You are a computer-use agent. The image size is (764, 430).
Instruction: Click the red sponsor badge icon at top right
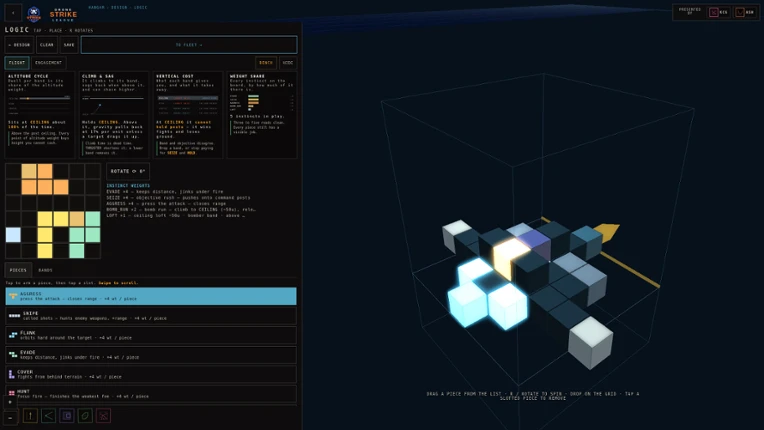tap(714, 12)
